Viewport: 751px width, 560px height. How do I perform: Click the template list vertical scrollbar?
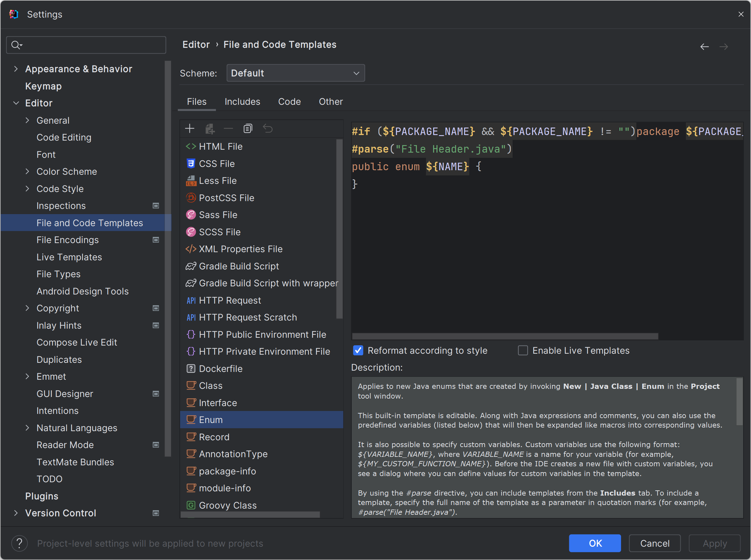click(339, 229)
